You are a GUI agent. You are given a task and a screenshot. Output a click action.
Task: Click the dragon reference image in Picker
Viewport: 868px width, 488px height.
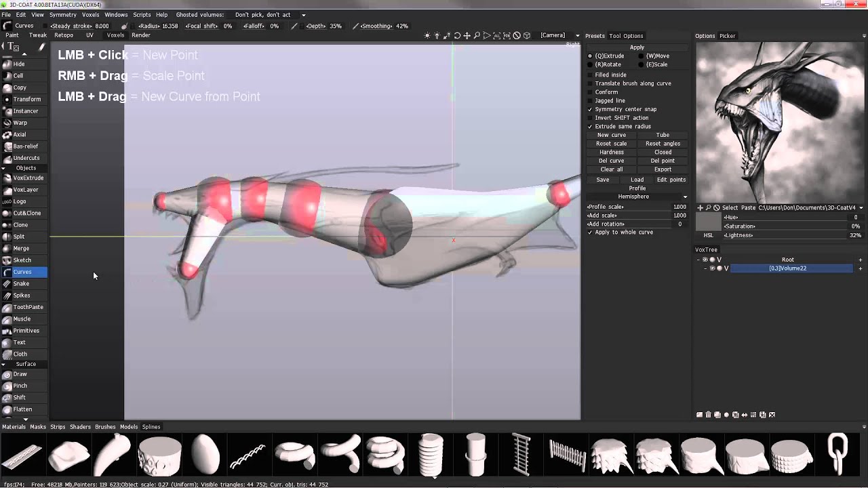pos(779,122)
